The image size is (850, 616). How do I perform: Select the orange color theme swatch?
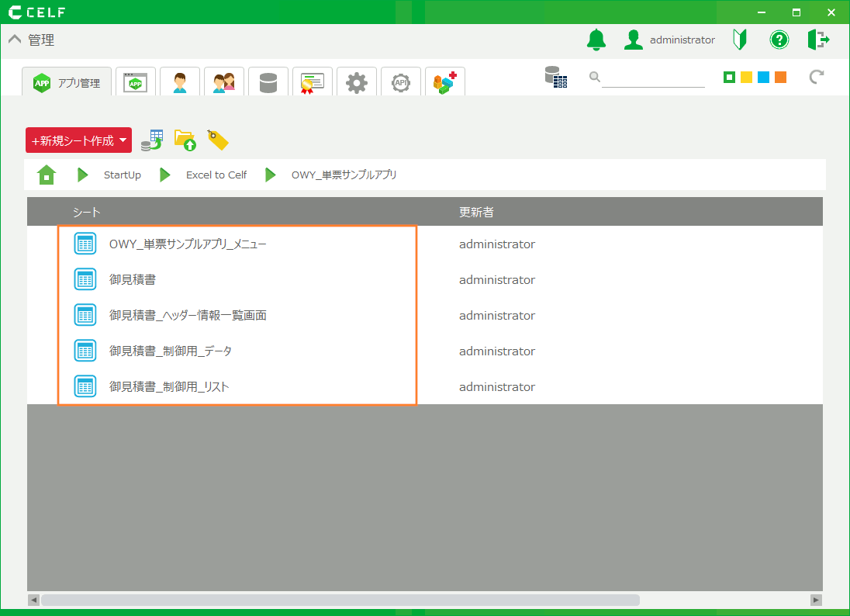click(x=780, y=77)
